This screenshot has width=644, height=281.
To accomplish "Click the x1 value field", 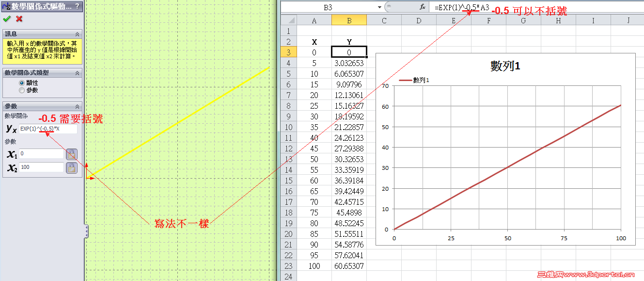I will 41,154.
